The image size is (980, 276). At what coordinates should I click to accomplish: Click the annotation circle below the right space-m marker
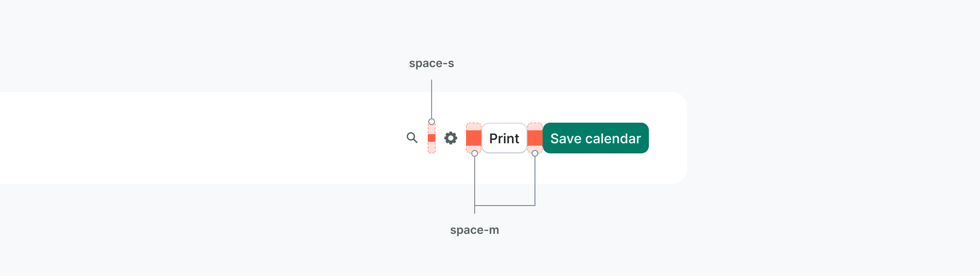pyautogui.click(x=535, y=153)
